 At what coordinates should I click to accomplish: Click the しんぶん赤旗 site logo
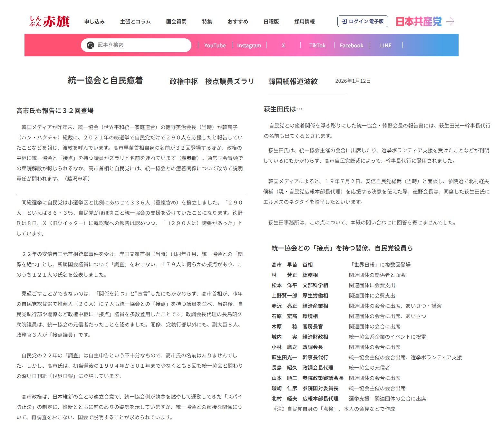point(50,22)
